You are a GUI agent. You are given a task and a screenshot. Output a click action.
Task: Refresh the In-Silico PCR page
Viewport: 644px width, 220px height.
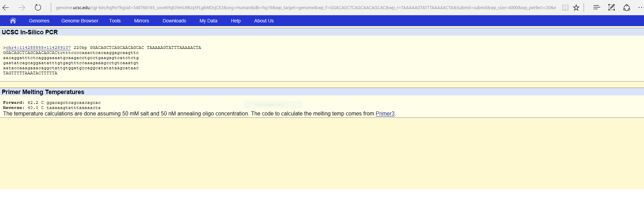point(38,7)
